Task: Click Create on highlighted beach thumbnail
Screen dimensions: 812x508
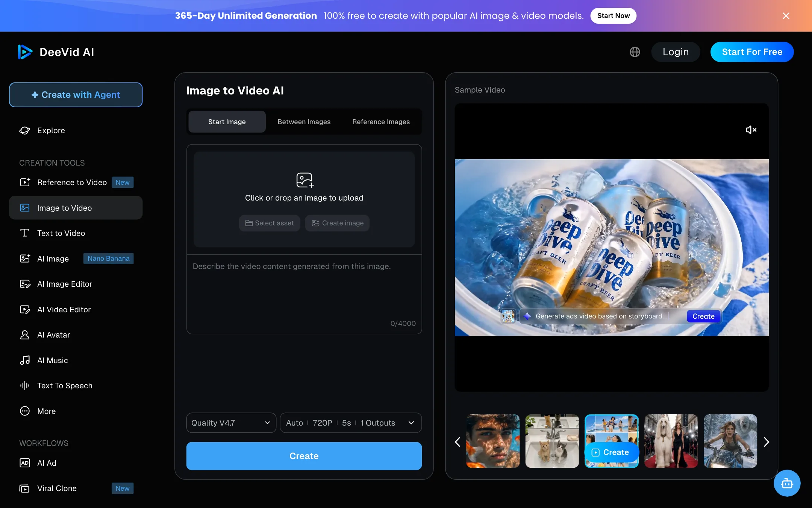Action: coord(611,452)
